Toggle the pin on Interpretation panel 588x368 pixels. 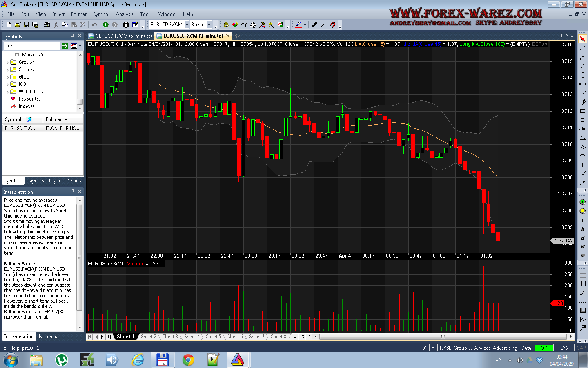(x=73, y=191)
